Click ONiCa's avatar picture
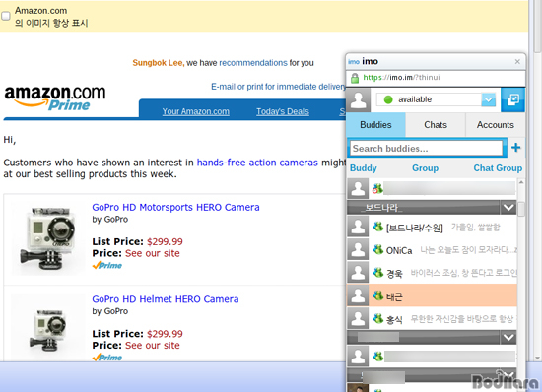Viewport: 542px width, 392px height. 358,250
